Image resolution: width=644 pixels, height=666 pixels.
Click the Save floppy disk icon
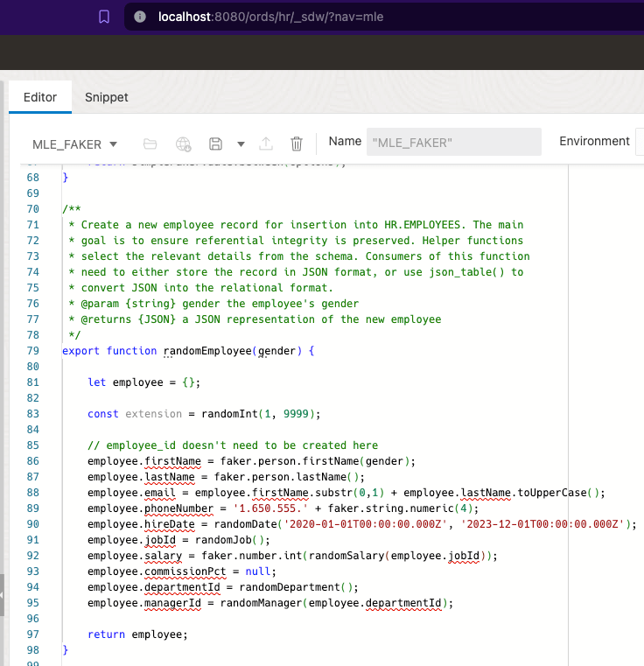click(x=215, y=144)
